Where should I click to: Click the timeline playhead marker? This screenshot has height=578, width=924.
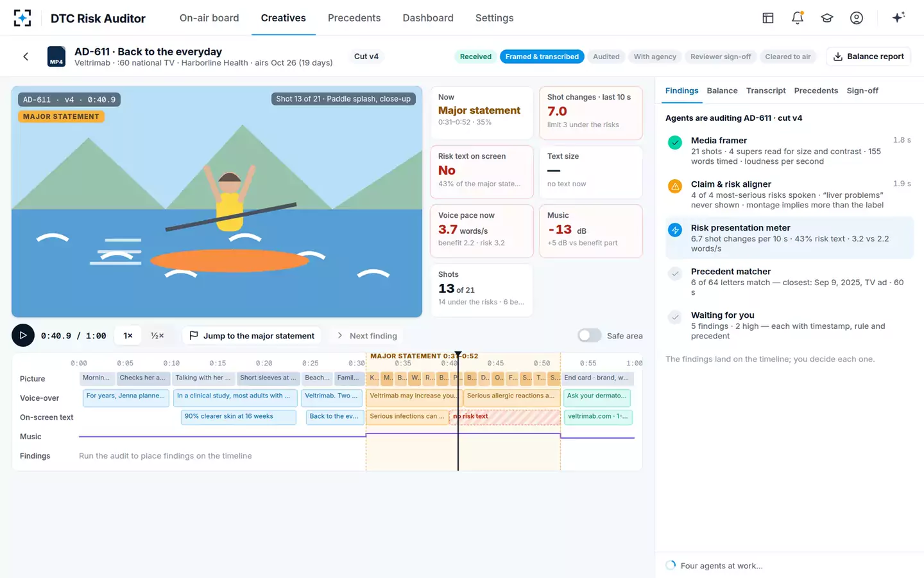(x=458, y=355)
